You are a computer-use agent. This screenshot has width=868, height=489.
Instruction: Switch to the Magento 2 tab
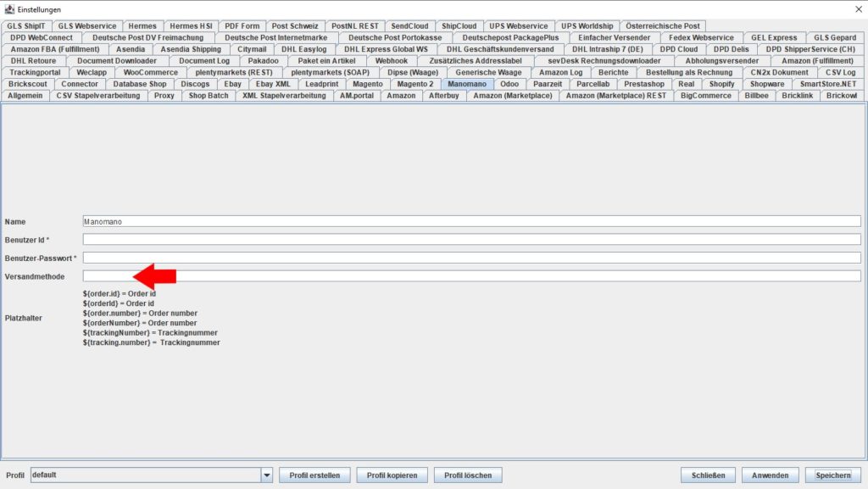click(415, 84)
